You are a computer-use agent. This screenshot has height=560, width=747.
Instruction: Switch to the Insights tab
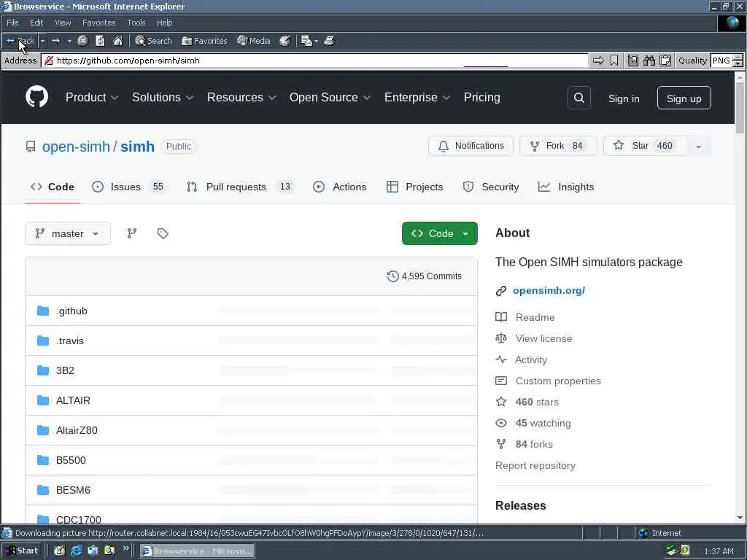coord(566,187)
